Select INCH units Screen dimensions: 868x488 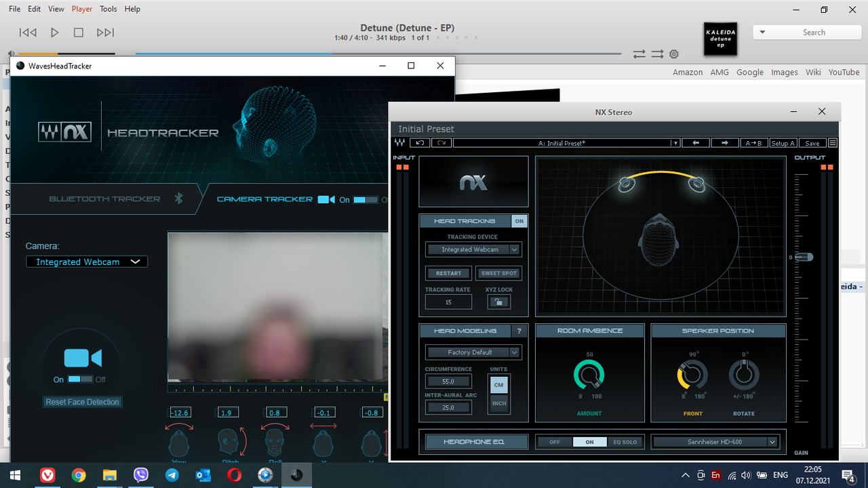(x=498, y=403)
